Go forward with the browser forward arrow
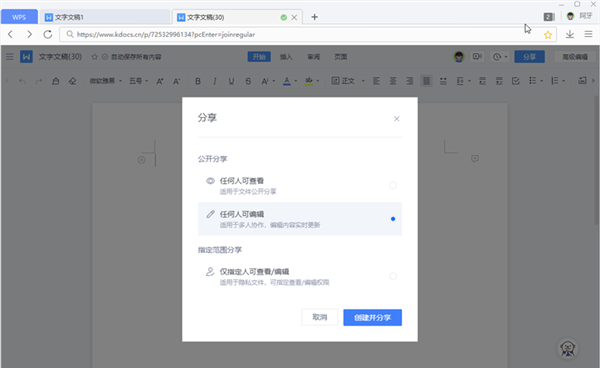 29,34
